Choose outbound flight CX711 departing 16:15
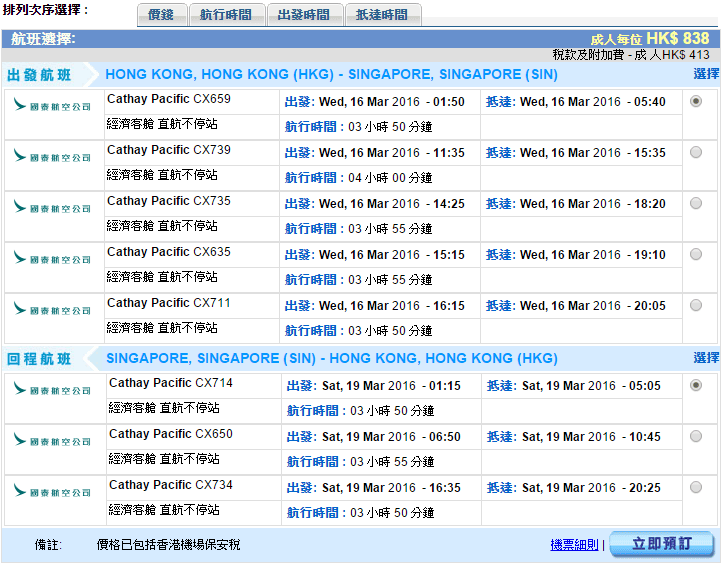726x568 pixels. (x=696, y=305)
